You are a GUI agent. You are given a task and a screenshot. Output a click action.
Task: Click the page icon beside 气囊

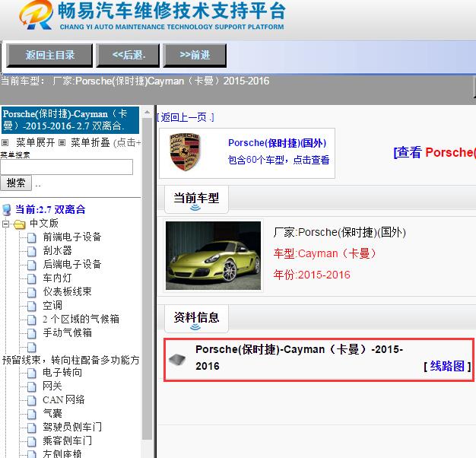[32, 414]
